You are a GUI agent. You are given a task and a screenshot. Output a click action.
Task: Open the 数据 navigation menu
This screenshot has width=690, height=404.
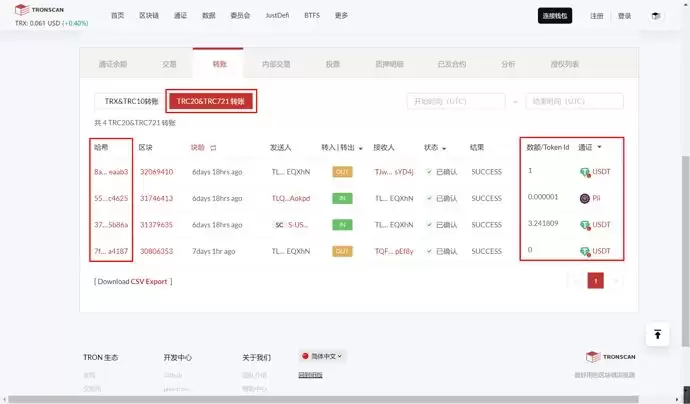pyautogui.click(x=209, y=15)
